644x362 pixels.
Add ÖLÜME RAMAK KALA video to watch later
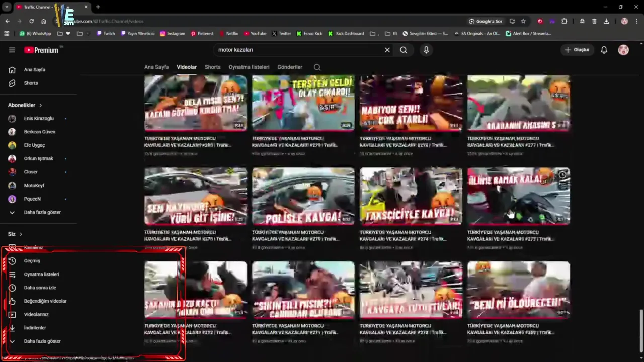tap(562, 175)
